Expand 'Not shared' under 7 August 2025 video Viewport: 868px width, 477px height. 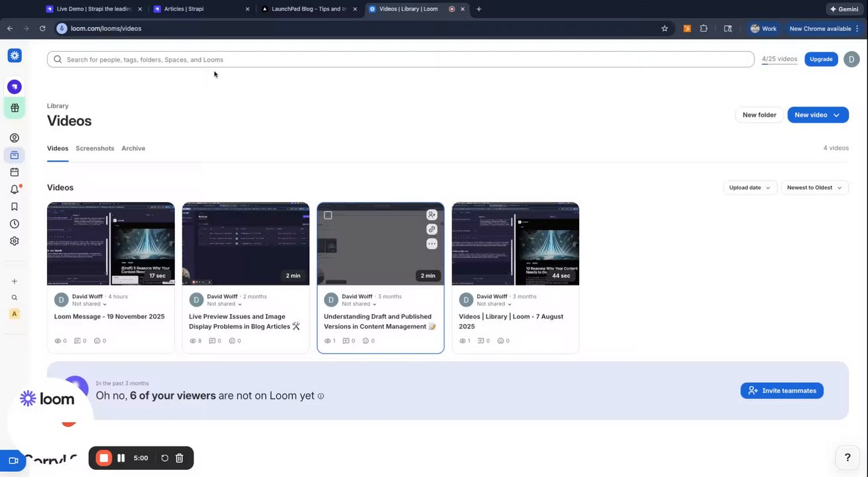click(x=494, y=304)
